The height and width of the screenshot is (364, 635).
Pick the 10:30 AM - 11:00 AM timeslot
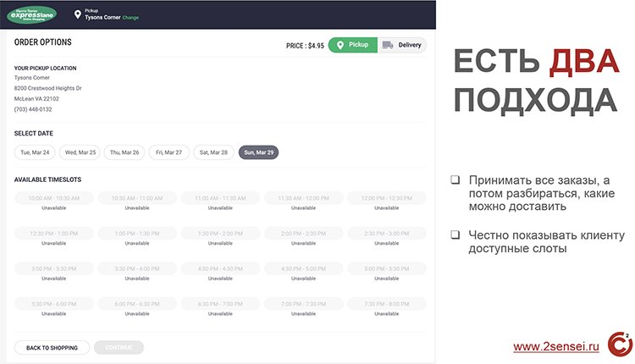137,198
